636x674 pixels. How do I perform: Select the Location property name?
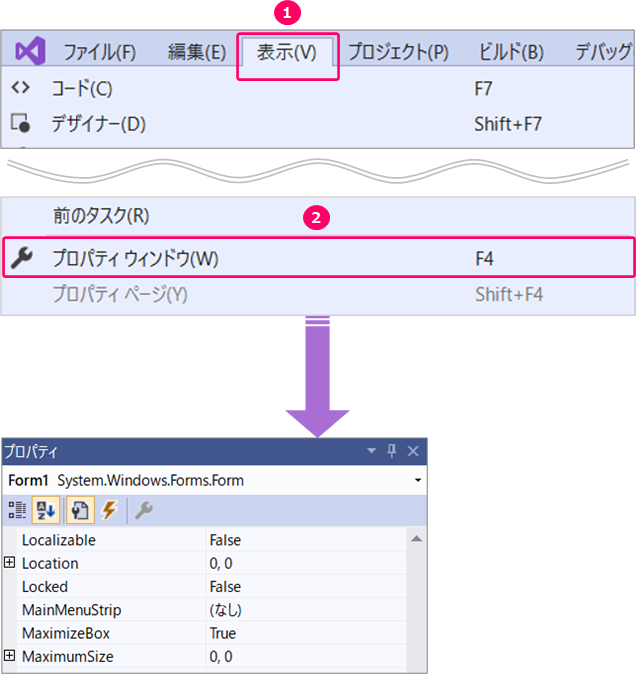click(x=50, y=563)
